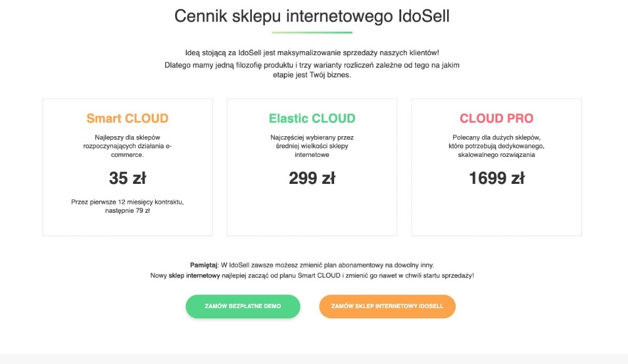Click the "Cennik sklepu internetowego IdoSell" heading
The height and width of the screenshot is (364, 628).
(x=312, y=16)
